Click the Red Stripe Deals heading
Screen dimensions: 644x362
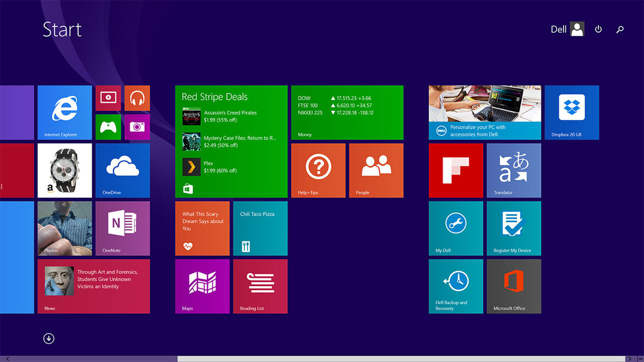pos(215,97)
